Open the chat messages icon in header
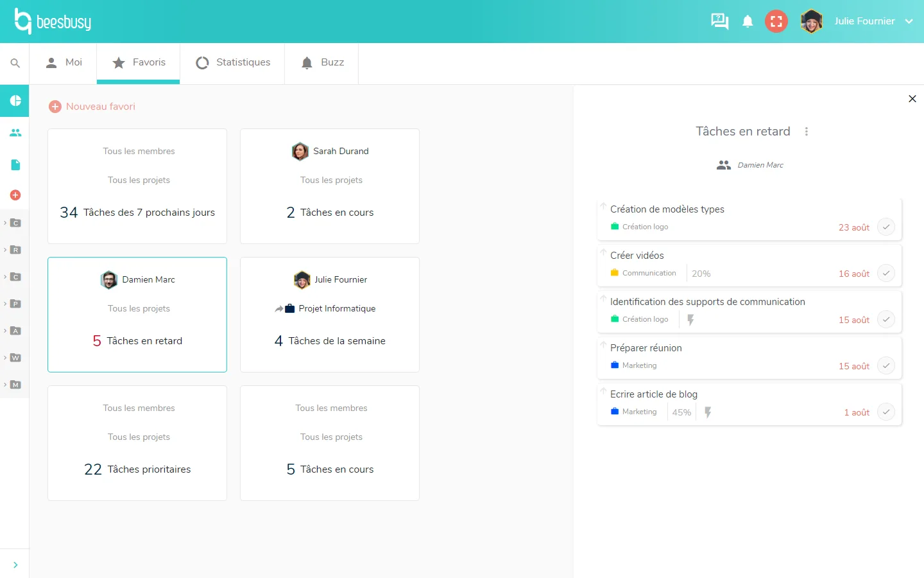 [x=719, y=21]
